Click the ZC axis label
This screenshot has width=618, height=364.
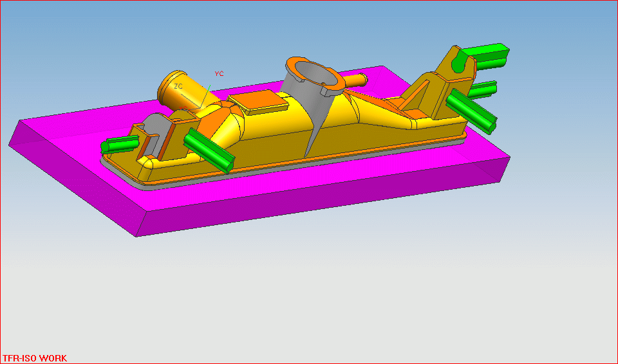click(178, 86)
